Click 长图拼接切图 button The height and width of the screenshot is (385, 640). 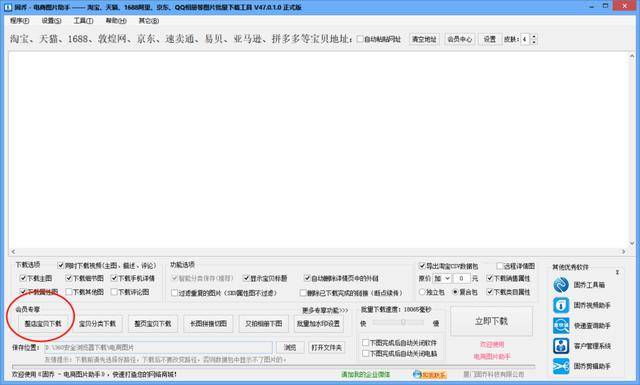(x=208, y=323)
